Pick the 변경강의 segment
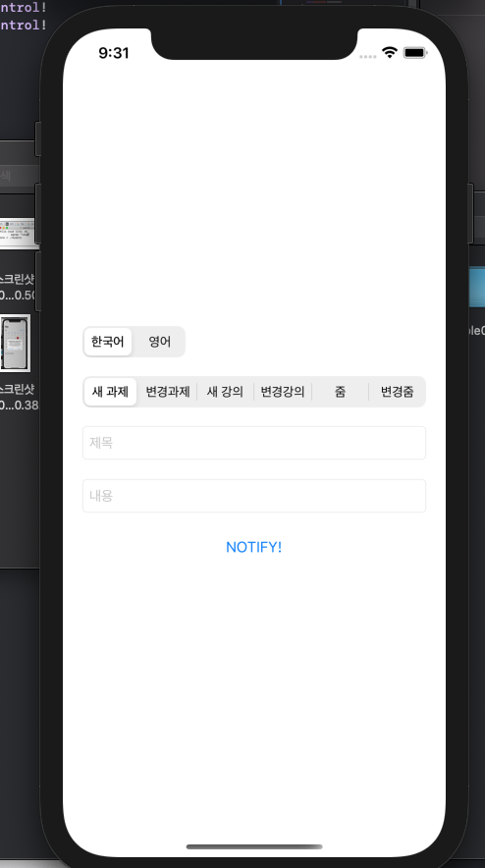This screenshot has height=868, width=485. click(283, 392)
